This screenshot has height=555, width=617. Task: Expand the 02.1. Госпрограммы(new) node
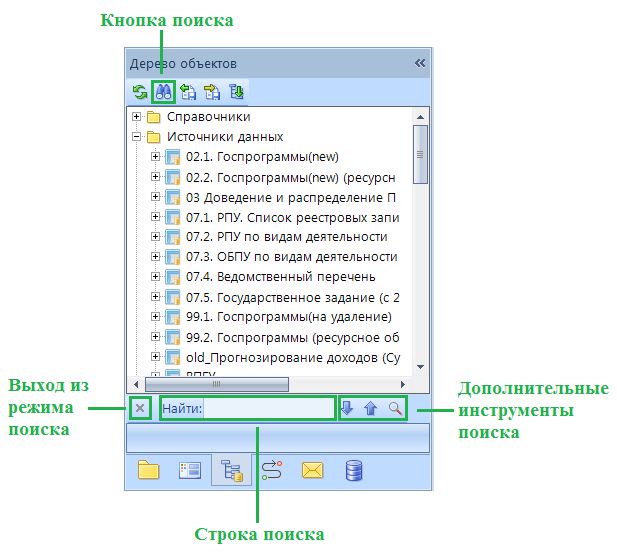pyautogui.click(x=155, y=157)
